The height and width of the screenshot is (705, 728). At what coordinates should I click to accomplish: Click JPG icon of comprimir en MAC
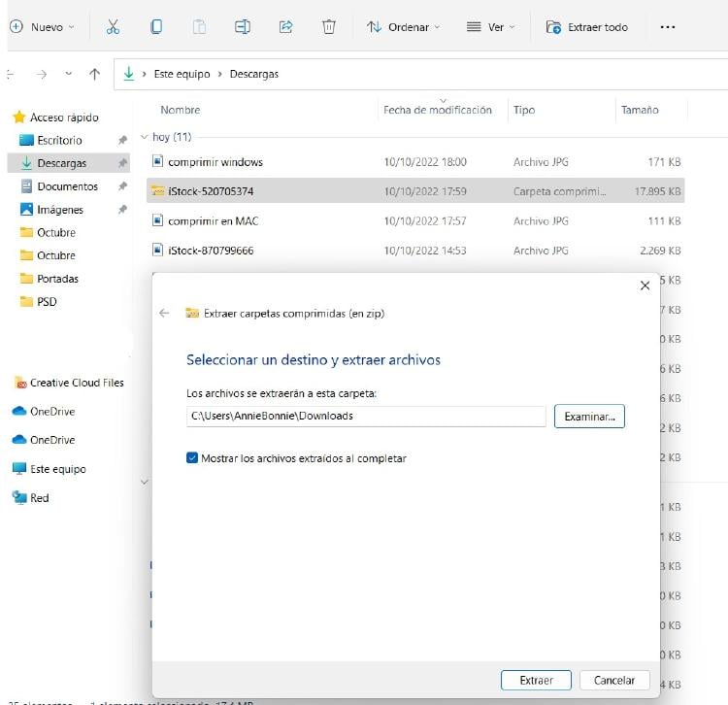point(158,220)
